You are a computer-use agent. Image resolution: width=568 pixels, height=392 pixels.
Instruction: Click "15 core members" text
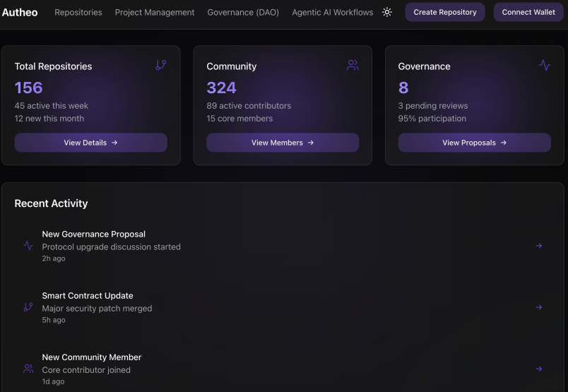pos(239,119)
